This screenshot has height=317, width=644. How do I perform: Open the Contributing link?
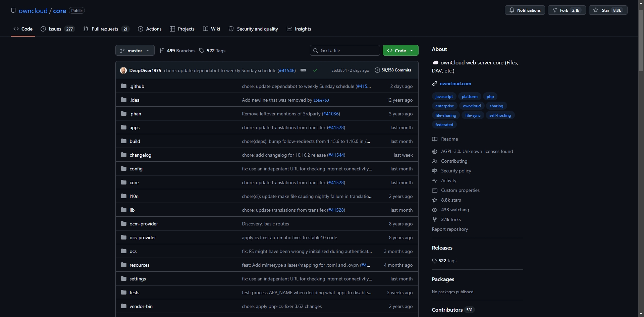[x=454, y=161]
